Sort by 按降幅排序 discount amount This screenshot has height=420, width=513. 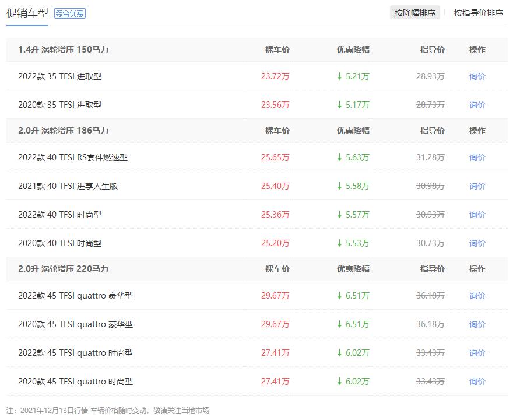[415, 13]
